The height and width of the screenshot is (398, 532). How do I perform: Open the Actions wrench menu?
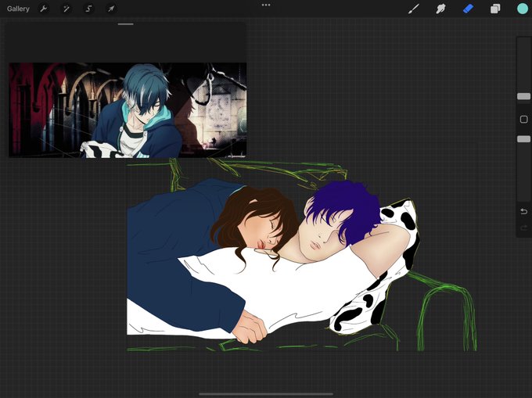[44, 9]
